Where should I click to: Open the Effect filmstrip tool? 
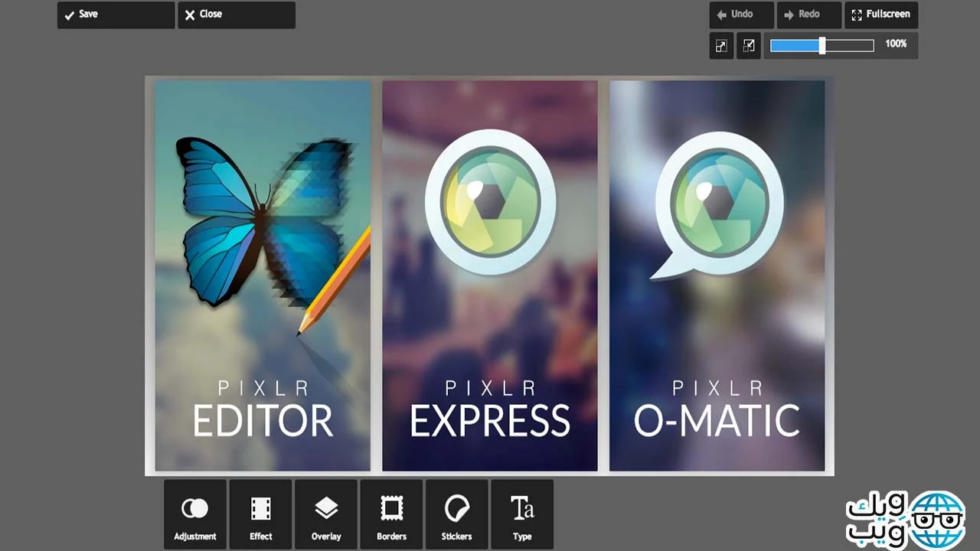tap(260, 514)
